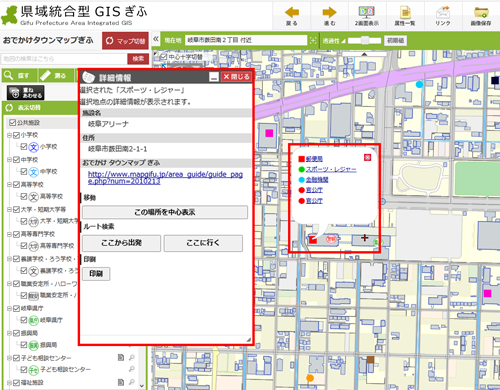Viewport: 500px width, 390px height.
Task: Uncheck the 公共施設 checkbox
Action: (x=12, y=123)
